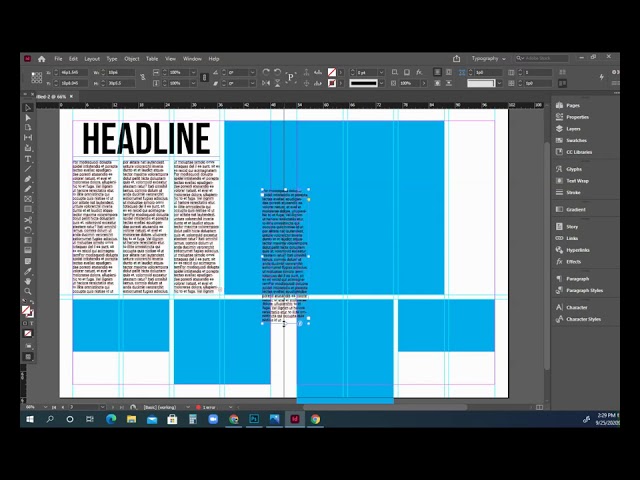Toggle constrain proportions for scaling
The width and height of the screenshot is (640, 480).
click(x=204, y=78)
